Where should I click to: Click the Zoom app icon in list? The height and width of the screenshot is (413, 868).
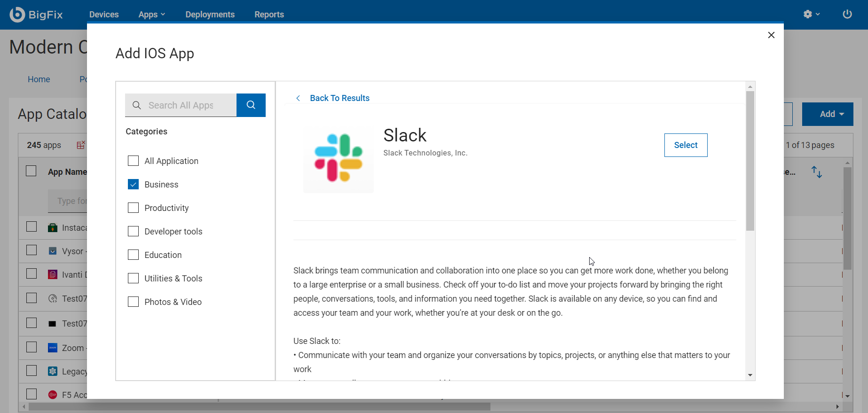coord(53,348)
